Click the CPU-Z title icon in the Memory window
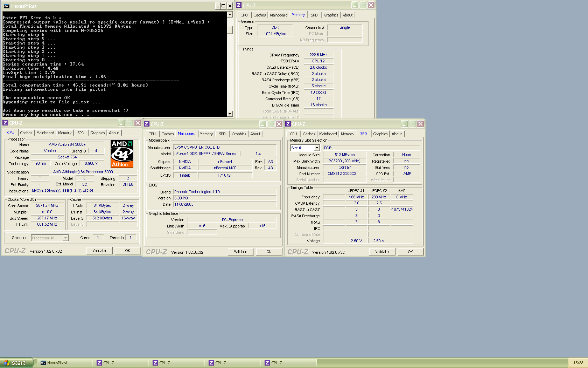 click(x=239, y=5)
